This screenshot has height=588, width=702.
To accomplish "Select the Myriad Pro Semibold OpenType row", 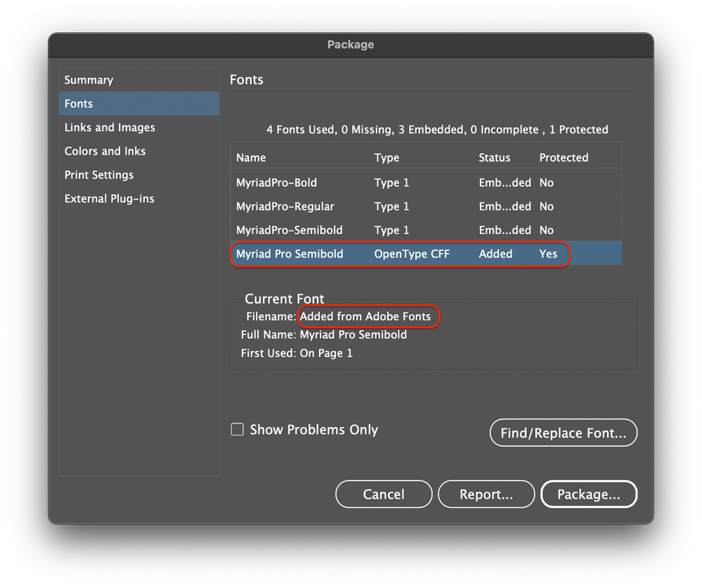I will tap(427, 254).
